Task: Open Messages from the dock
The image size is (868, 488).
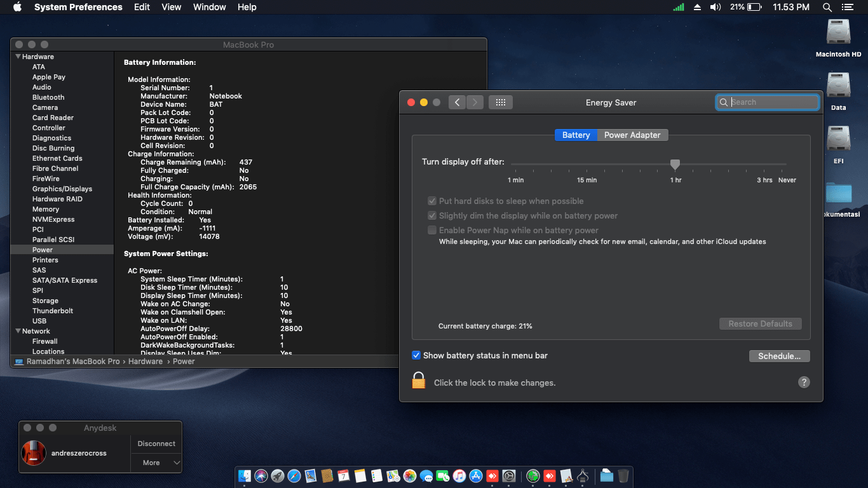Action: (426, 476)
